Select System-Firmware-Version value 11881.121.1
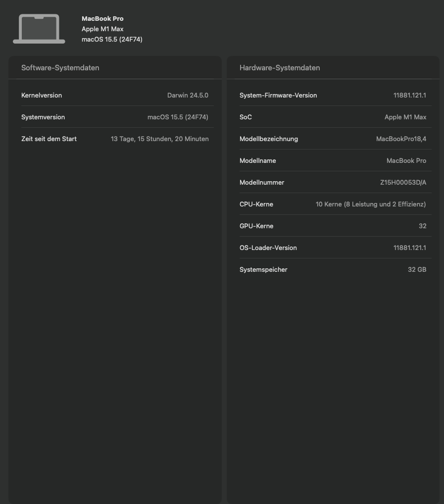The image size is (444, 504). (x=410, y=96)
